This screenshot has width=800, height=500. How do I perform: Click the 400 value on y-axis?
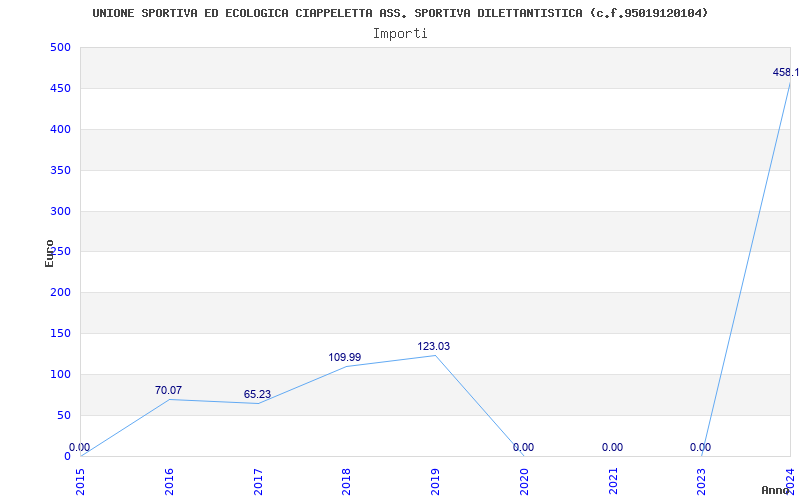point(60,130)
